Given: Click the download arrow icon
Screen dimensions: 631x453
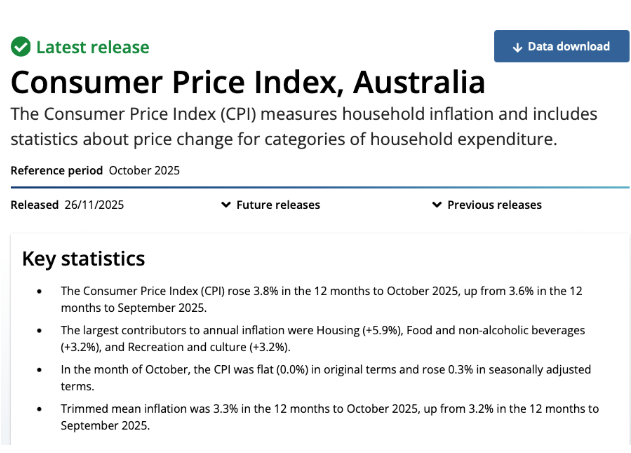Looking at the screenshot, I should 517,47.
